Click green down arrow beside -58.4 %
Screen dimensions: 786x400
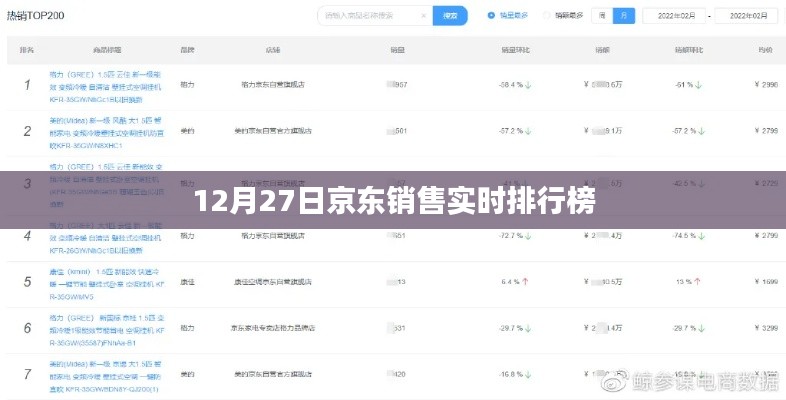(x=528, y=85)
